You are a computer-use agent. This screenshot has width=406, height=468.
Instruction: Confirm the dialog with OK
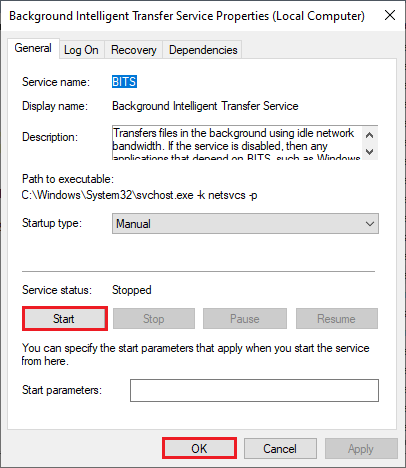199,449
